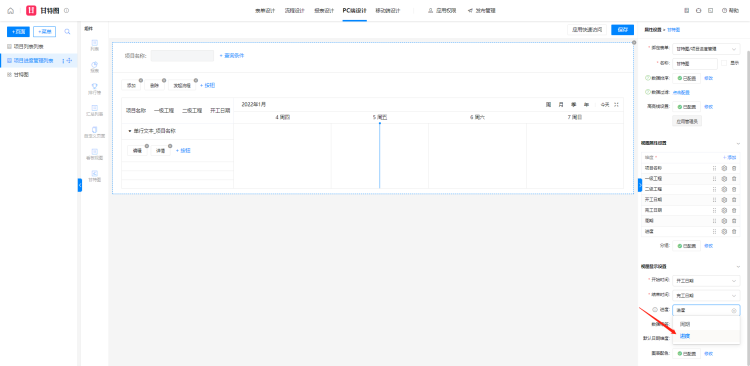Open the 开始时间 dropdown showing 开工日期

coord(706,280)
